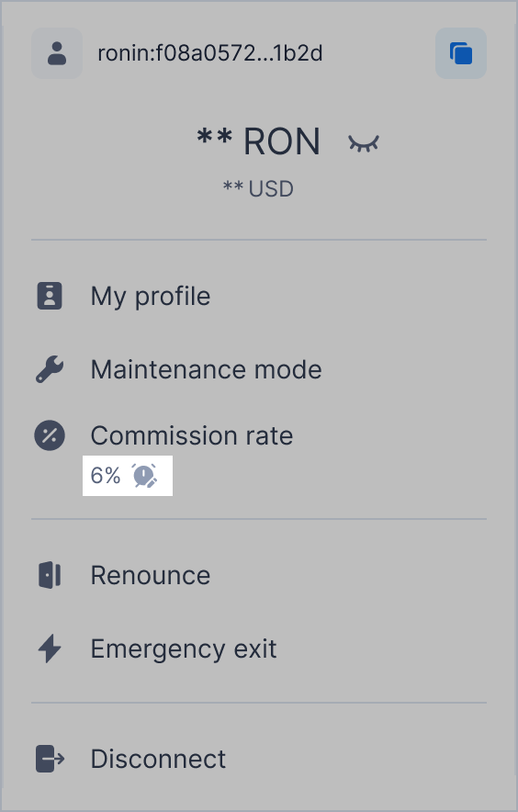
Task: Click the 6% commission value
Action: (x=105, y=476)
